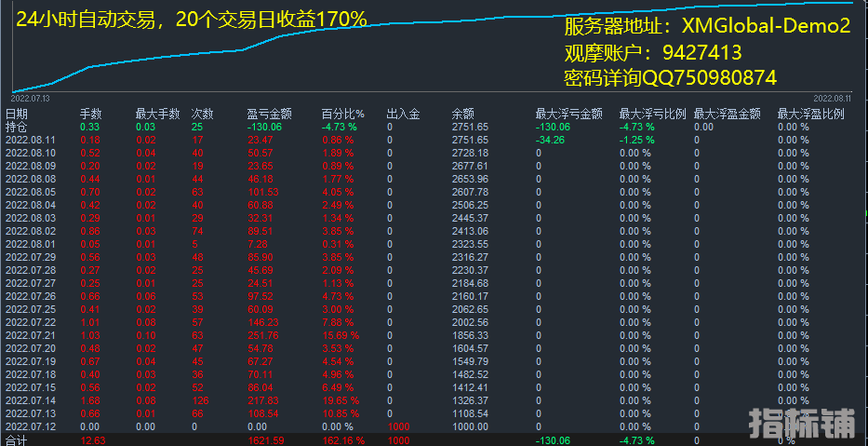Click the 合计 totals row label

[x=16, y=439]
